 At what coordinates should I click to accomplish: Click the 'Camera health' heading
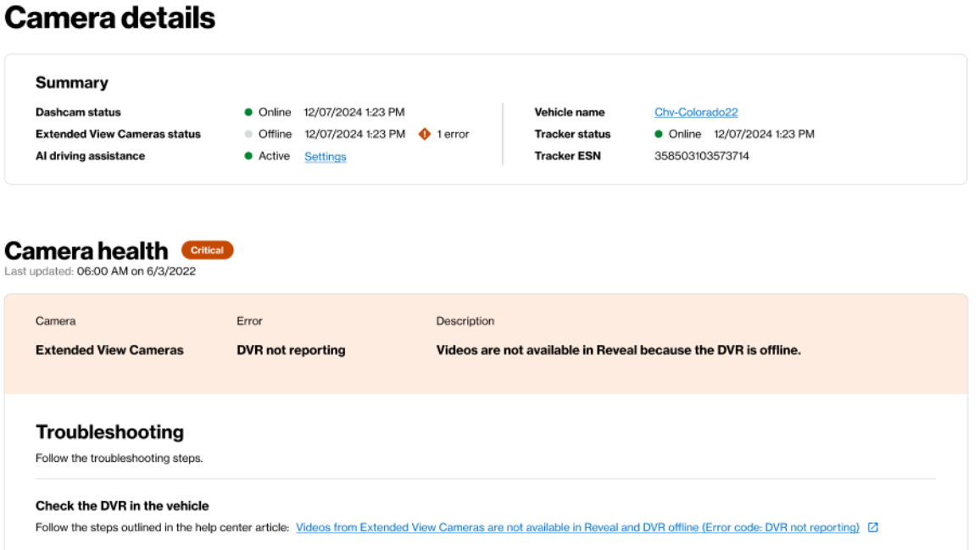[86, 251]
